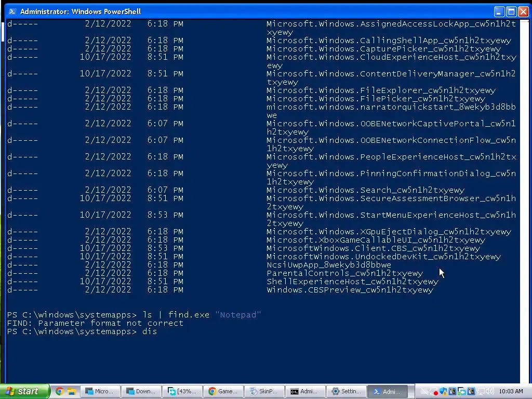The height and width of the screenshot is (399, 532).
Task: Click the ShellExperienceHost_cw5n1h2txyewy entry
Action: 353,282
